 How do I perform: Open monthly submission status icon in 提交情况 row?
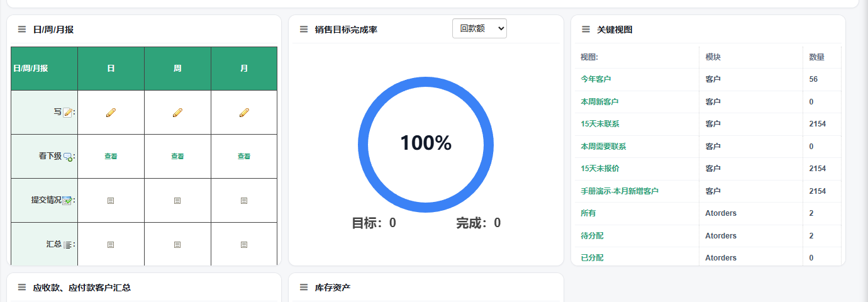coord(244,201)
